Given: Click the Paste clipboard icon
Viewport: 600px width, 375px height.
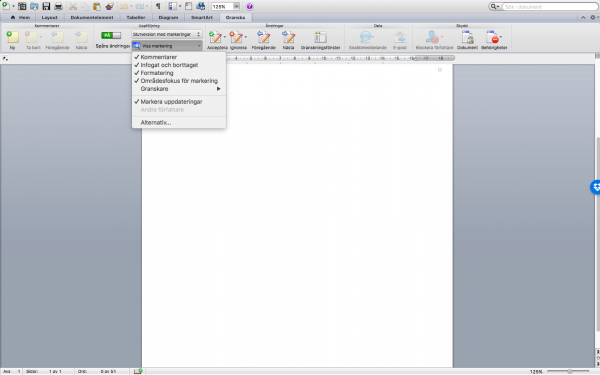Looking at the screenshot, I should (x=97, y=6).
